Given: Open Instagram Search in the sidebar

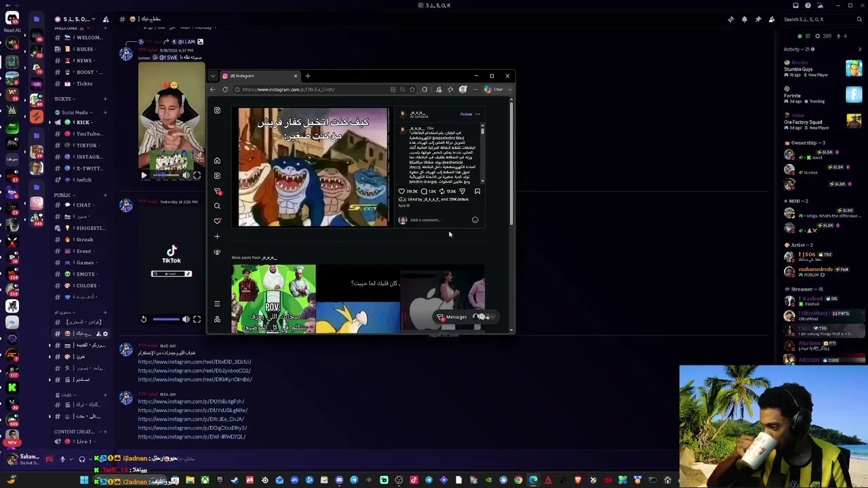Looking at the screenshot, I should [217, 206].
